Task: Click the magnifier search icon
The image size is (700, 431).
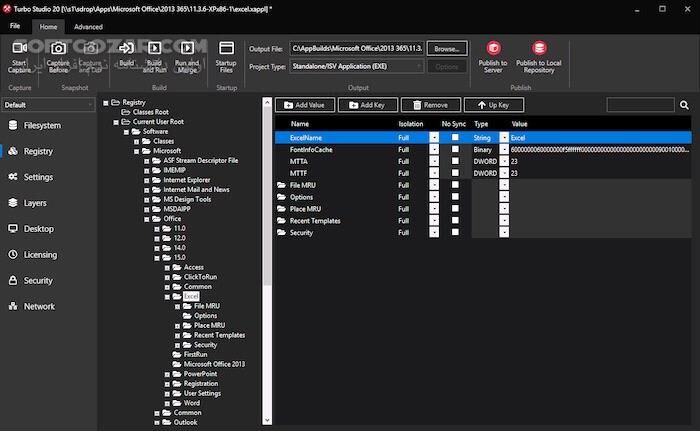Action: pos(685,105)
